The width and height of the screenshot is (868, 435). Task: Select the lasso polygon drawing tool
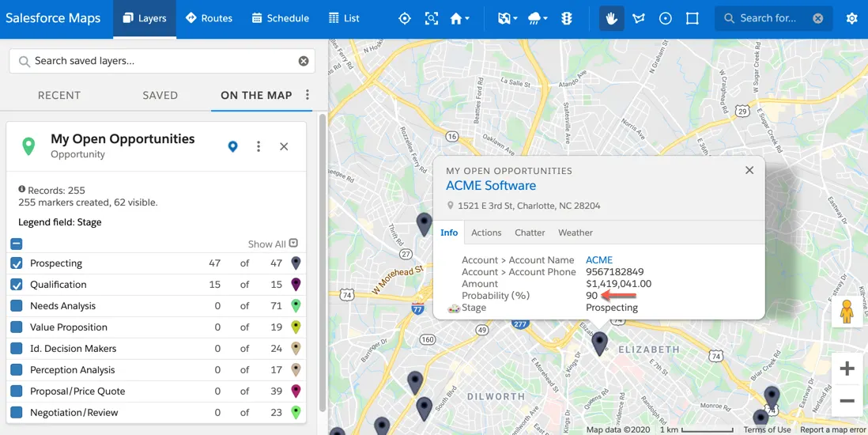[639, 18]
